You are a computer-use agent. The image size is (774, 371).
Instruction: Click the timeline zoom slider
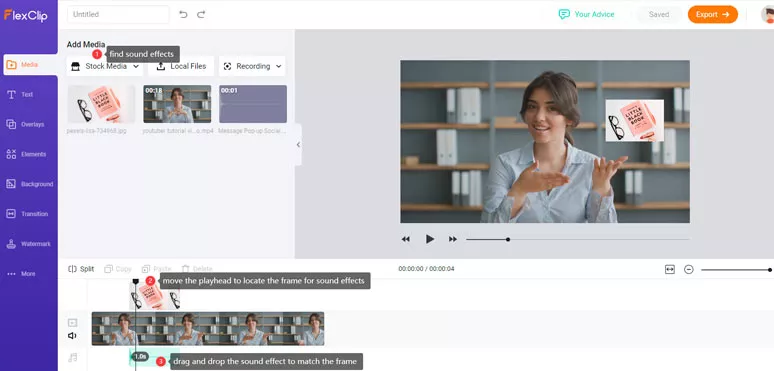[736, 270]
